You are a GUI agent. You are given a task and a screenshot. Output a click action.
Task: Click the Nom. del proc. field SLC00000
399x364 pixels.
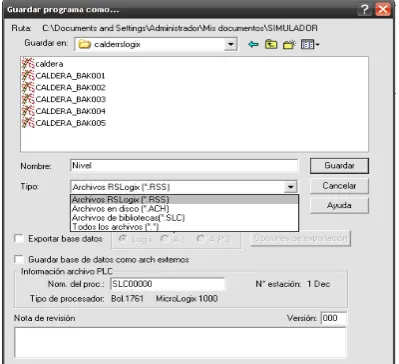(168, 284)
